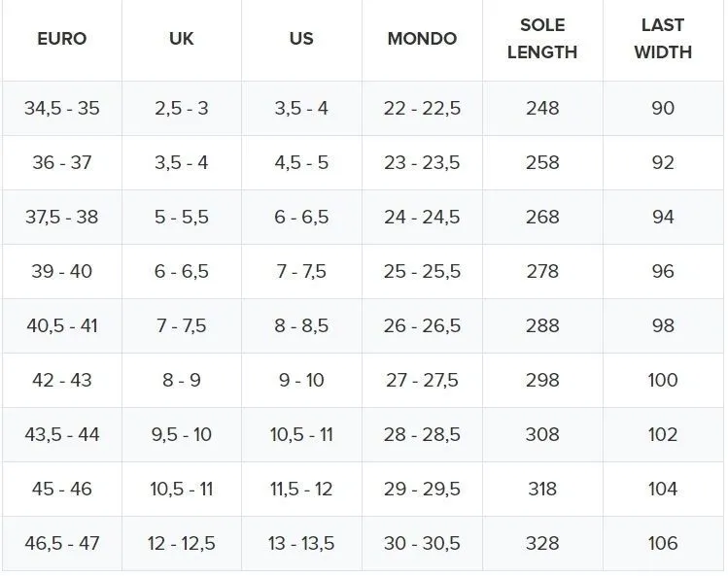Select the sole length 288 cell

tap(542, 325)
